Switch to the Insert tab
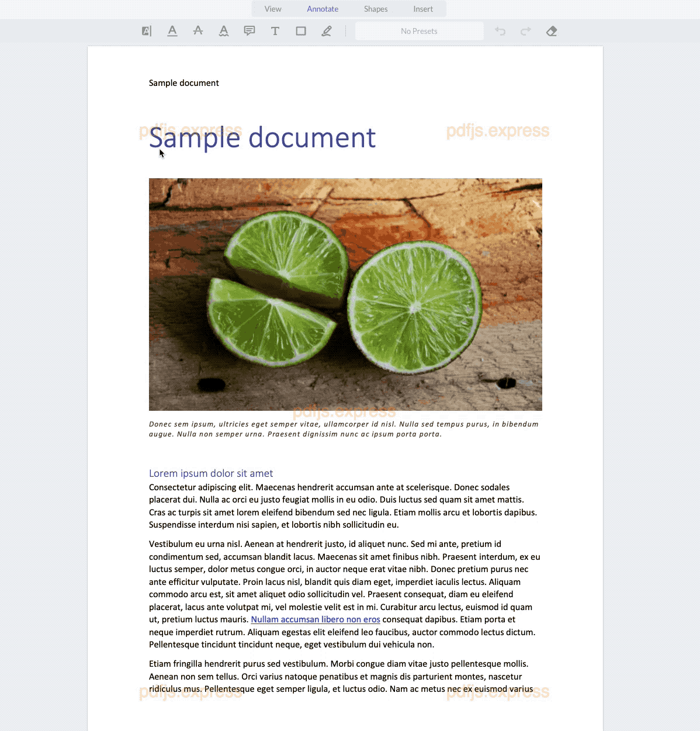The image size is (700, 731). [423, 9]
